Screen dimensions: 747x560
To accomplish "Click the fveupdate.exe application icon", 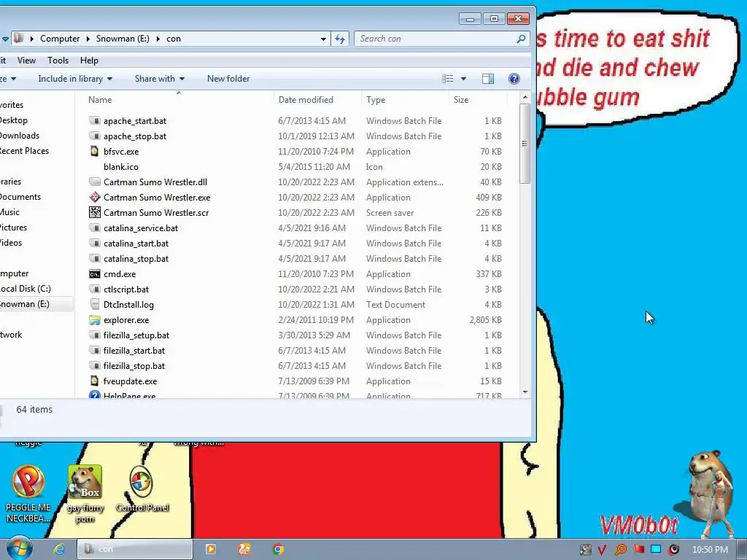I will [95, 381].
